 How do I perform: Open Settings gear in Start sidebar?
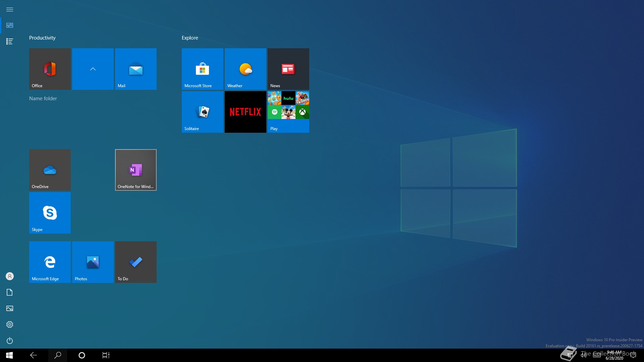(x=10, y=324)
